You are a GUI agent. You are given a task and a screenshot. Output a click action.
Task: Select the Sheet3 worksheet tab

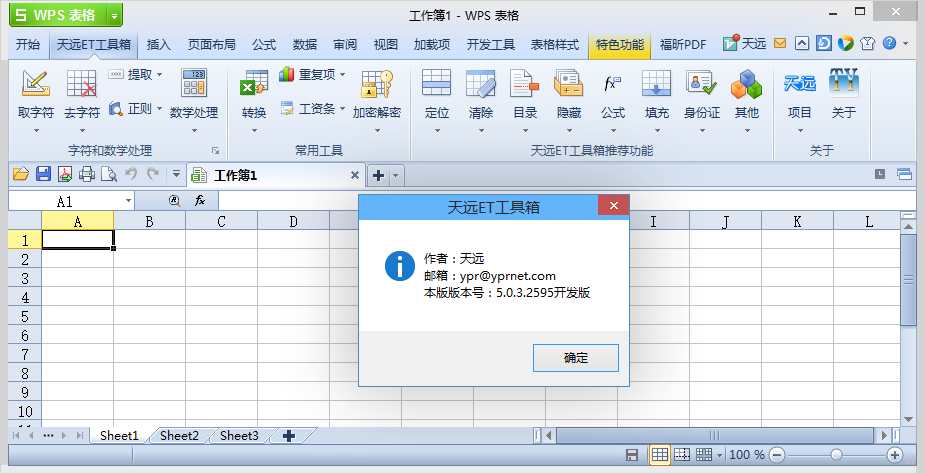239,436
